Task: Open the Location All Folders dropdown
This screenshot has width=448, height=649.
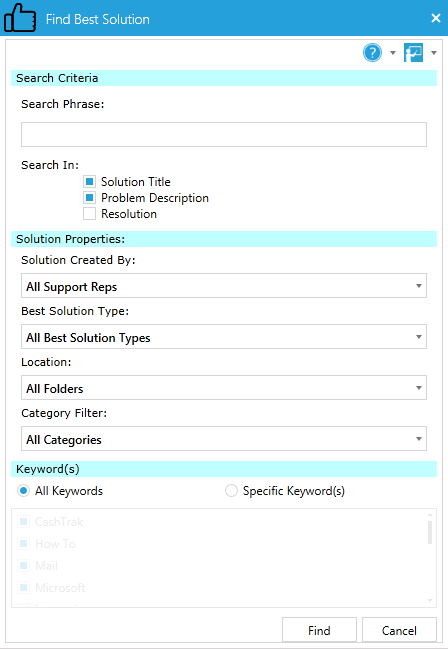Action: [x=224, y=388]
